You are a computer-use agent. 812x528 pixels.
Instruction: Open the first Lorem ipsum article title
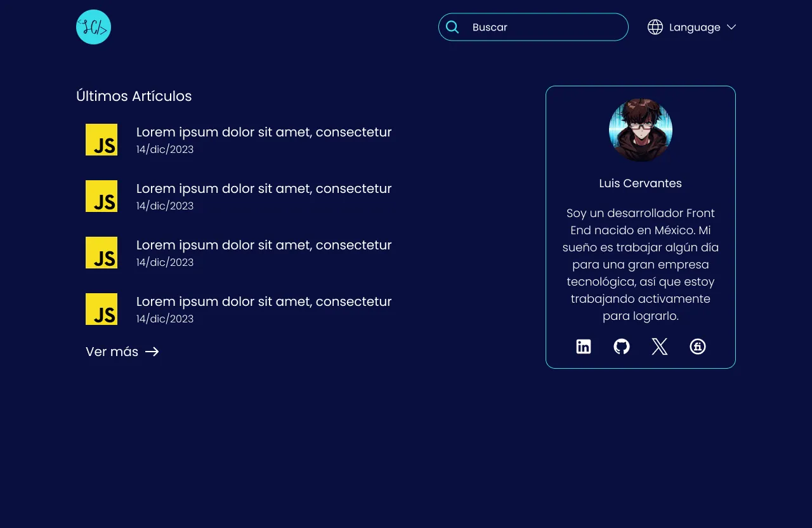tap(264, 132)
